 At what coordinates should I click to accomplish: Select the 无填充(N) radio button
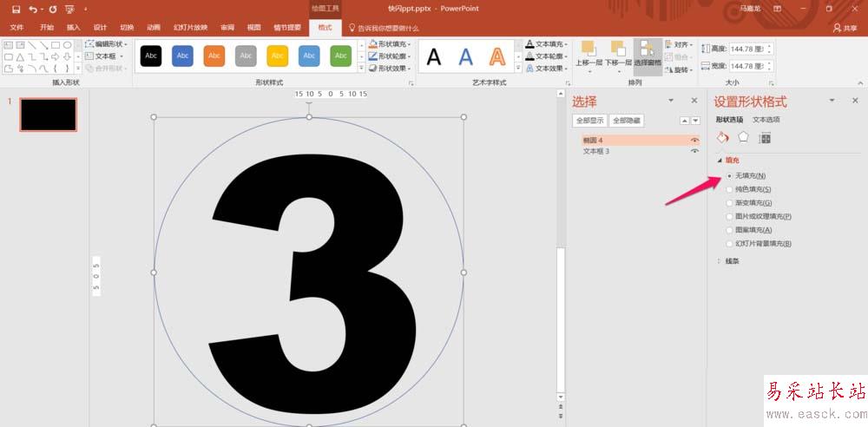pyautogui.click(x=729, y=175)
